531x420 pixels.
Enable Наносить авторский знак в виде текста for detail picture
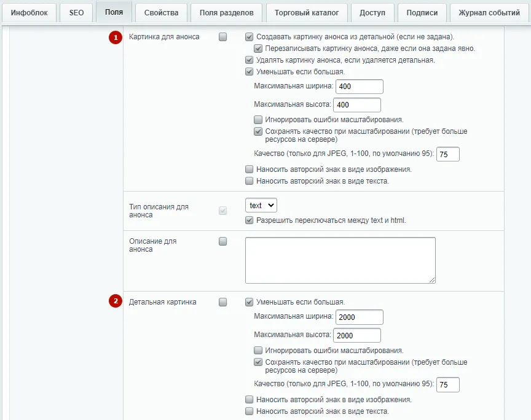(x=250, y=411)
